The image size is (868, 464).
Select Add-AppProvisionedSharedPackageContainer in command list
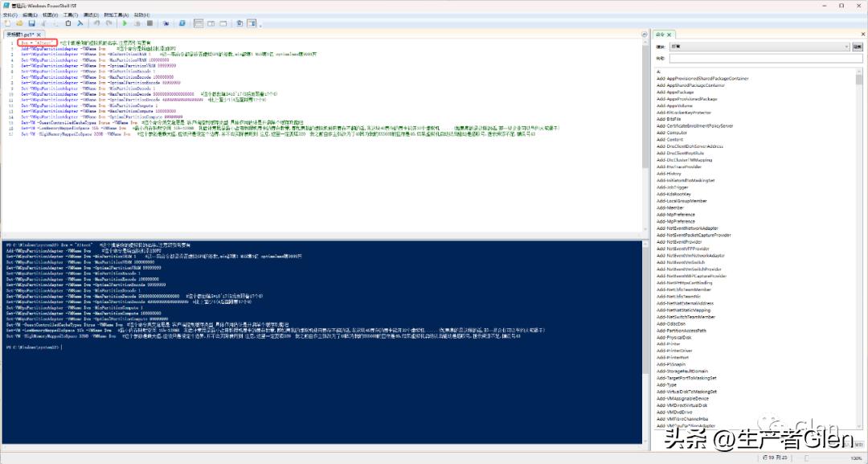tap(702, 78)
